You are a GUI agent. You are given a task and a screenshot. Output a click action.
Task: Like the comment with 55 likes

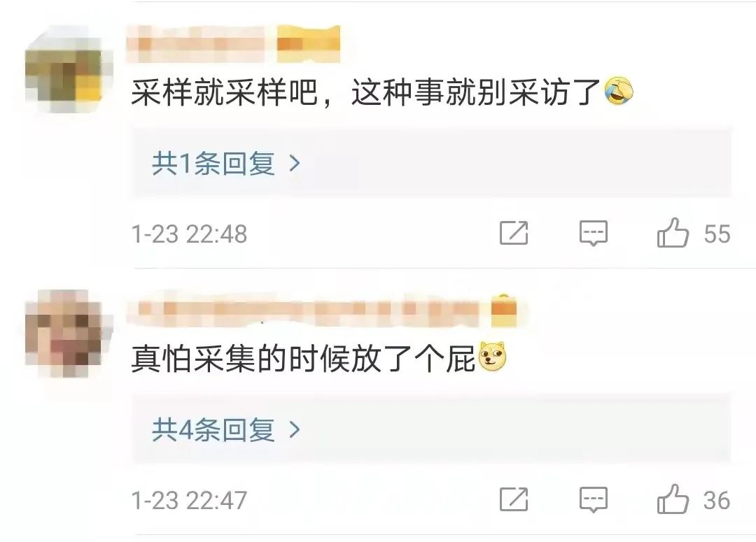tap(672, 233)
